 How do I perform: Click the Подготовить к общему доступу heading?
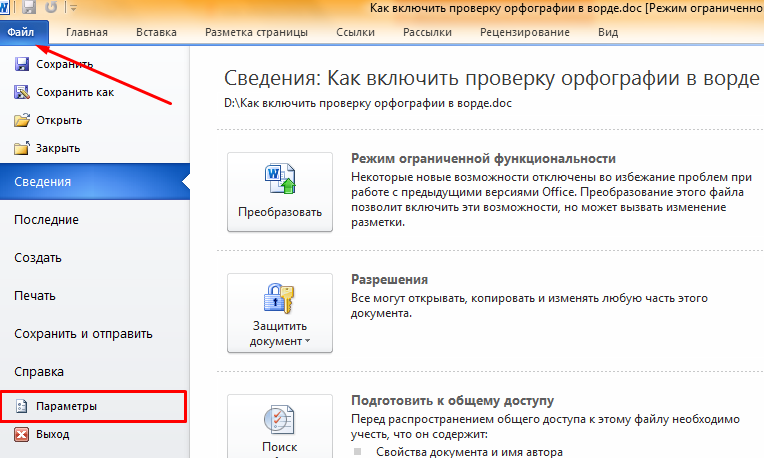click(453, 401)
